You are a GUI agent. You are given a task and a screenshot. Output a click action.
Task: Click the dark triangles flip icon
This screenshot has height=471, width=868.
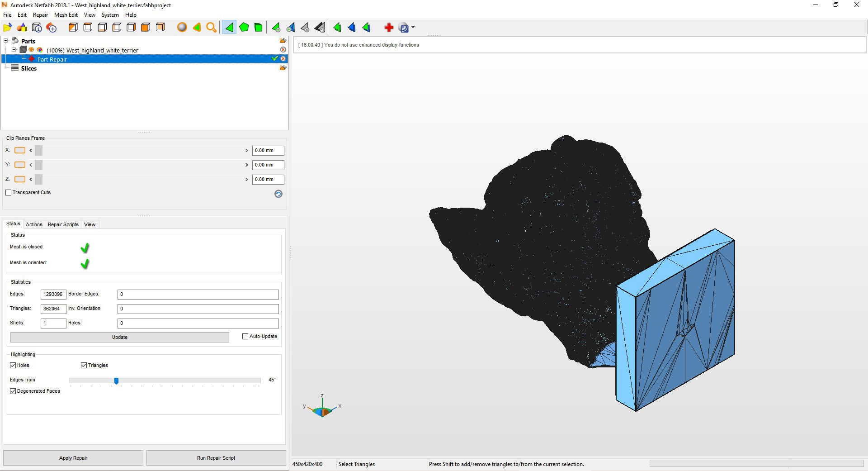[x=320, y=28]
